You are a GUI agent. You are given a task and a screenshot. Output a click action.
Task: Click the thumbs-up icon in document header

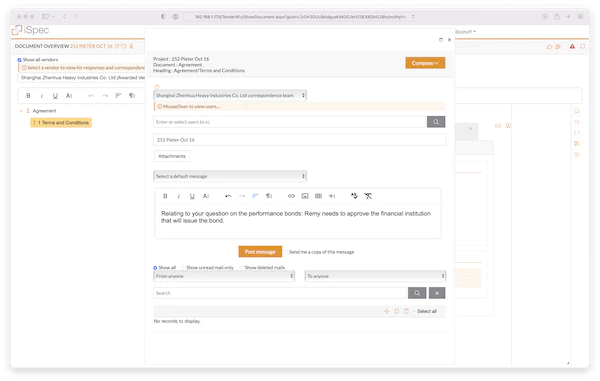click(549, 46)
